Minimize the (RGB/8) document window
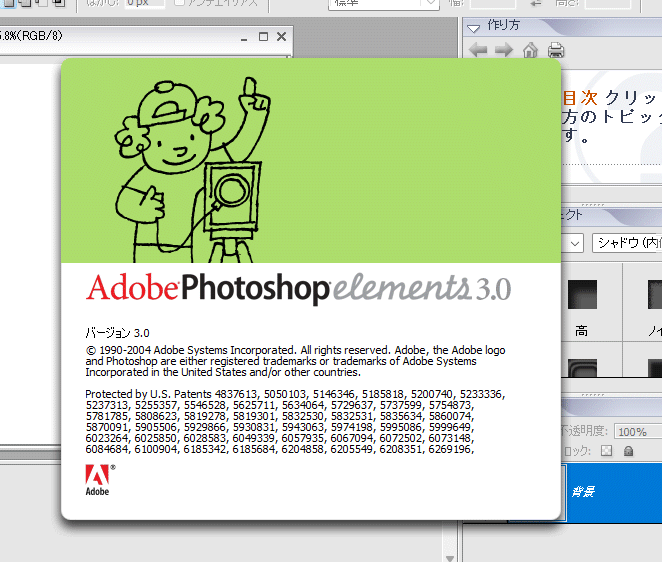The width and height of the screenshot is (662, 562). 244,38
